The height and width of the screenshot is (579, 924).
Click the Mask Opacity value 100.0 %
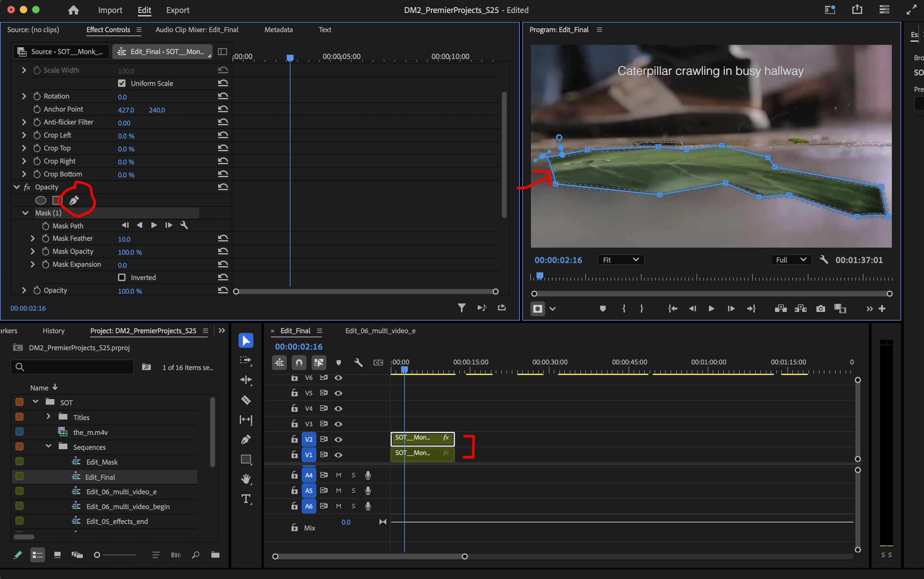point(130,252)
